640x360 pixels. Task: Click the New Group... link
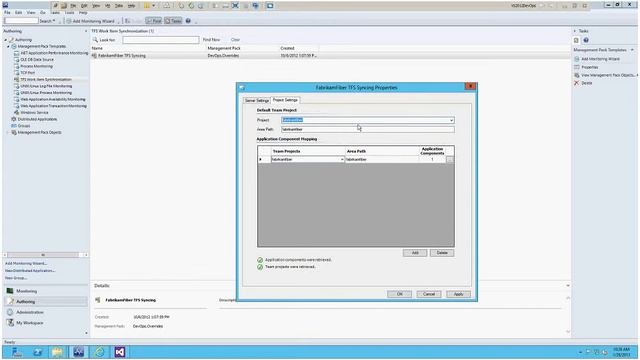pos(16,278)
